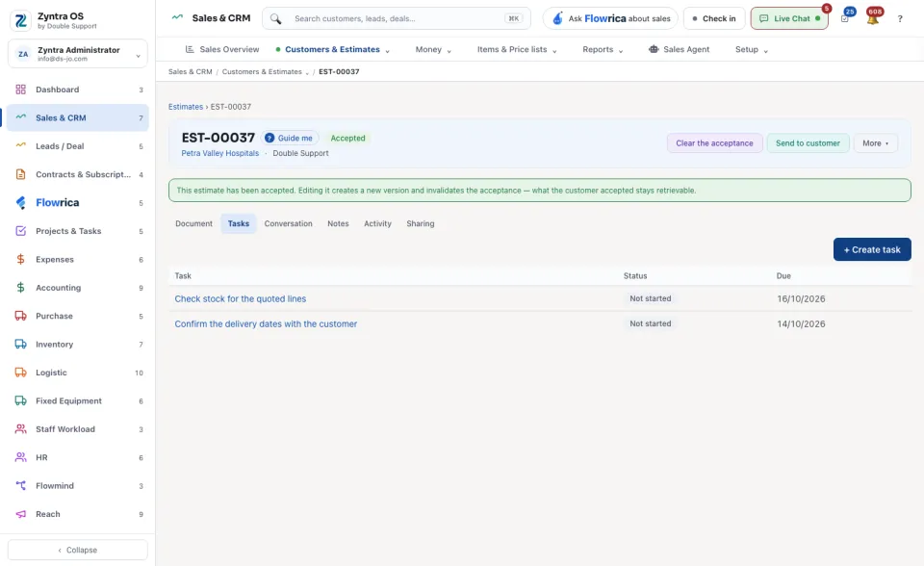Open the Activity tab

tap(377, 224)
